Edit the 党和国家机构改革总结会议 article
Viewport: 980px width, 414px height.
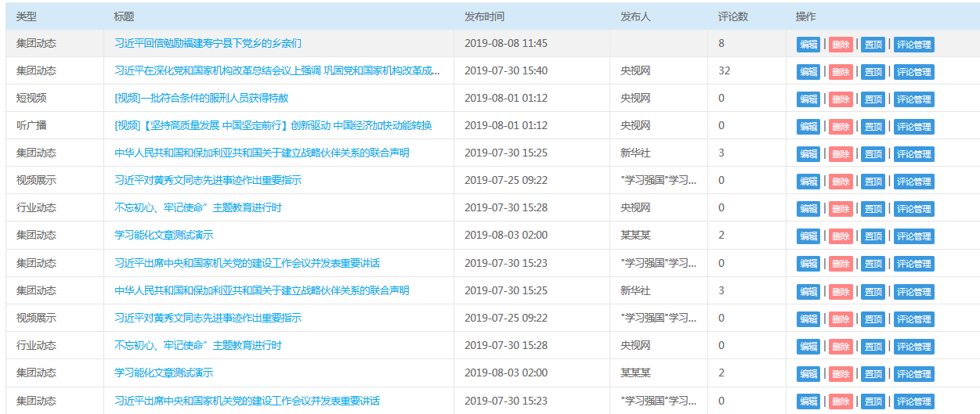coord(808,72)
